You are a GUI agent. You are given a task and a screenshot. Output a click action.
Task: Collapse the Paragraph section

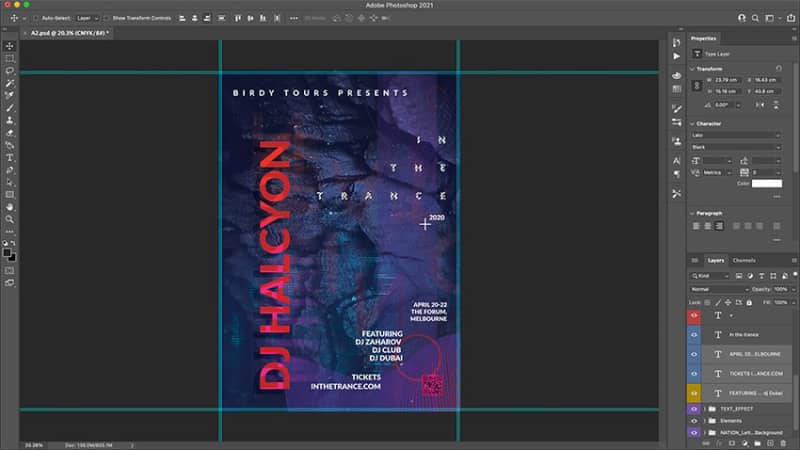point(692,213)
